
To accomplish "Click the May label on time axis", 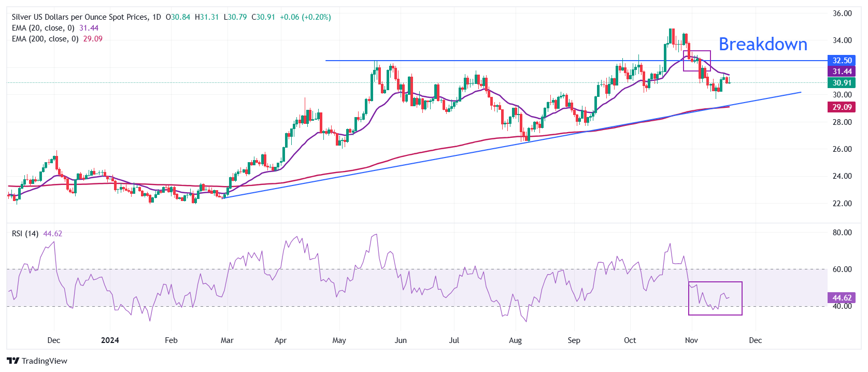I will 339,340.
